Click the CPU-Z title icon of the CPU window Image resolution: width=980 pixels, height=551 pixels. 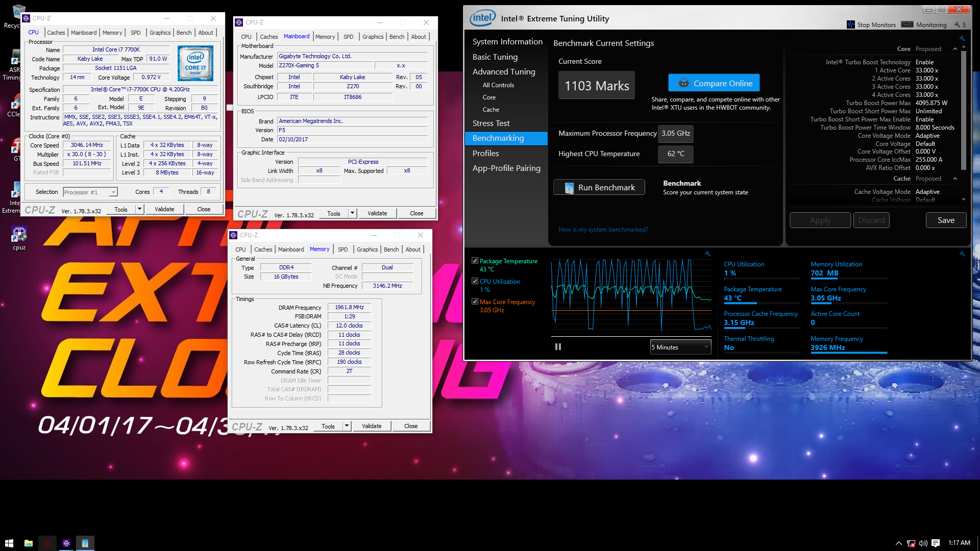(27, 18)
